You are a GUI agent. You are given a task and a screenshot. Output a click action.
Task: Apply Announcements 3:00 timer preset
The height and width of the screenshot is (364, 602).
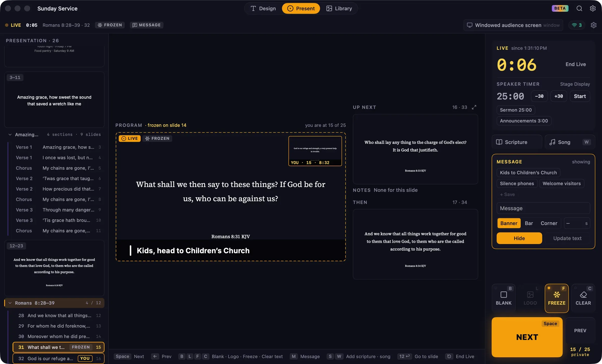pyautogui.click(x=524, y=121)
